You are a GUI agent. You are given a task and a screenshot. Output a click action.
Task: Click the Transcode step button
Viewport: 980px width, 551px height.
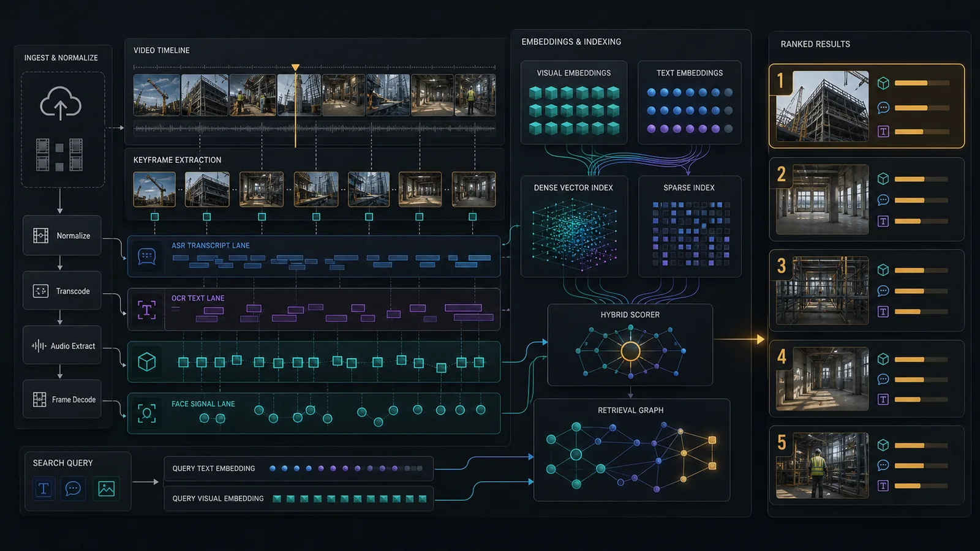coord(62,291)
